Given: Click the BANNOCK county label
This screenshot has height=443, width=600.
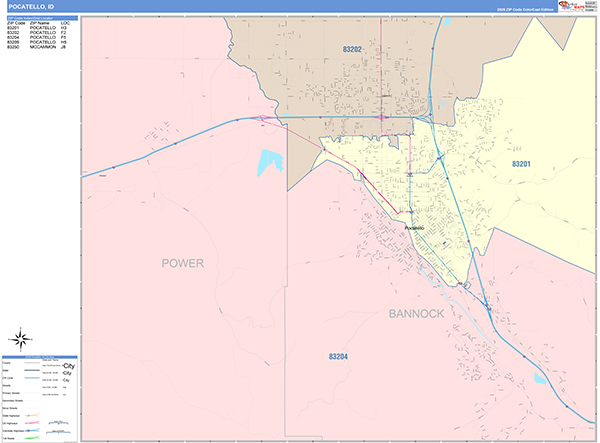Looking at the screenshot, I should 417,314.
